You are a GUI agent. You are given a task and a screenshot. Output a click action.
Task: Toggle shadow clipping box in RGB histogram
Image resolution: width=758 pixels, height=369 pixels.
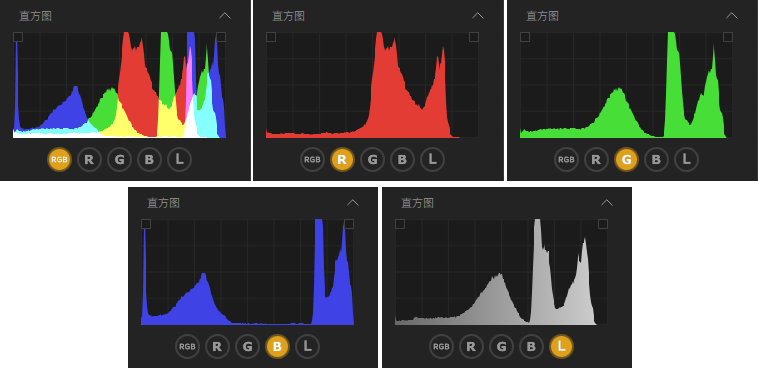(x=18, y=37)
